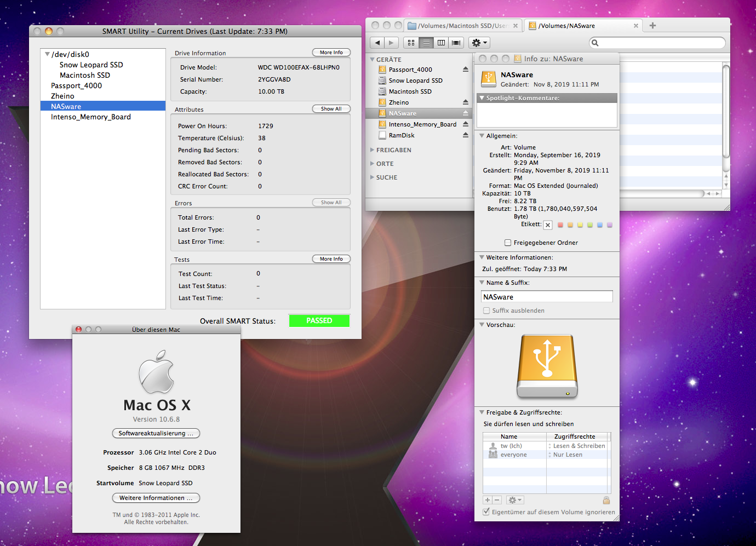Toggle Freigegebener Ordner checkbox
The image size is (756, 546).
(x=508, y=243)
